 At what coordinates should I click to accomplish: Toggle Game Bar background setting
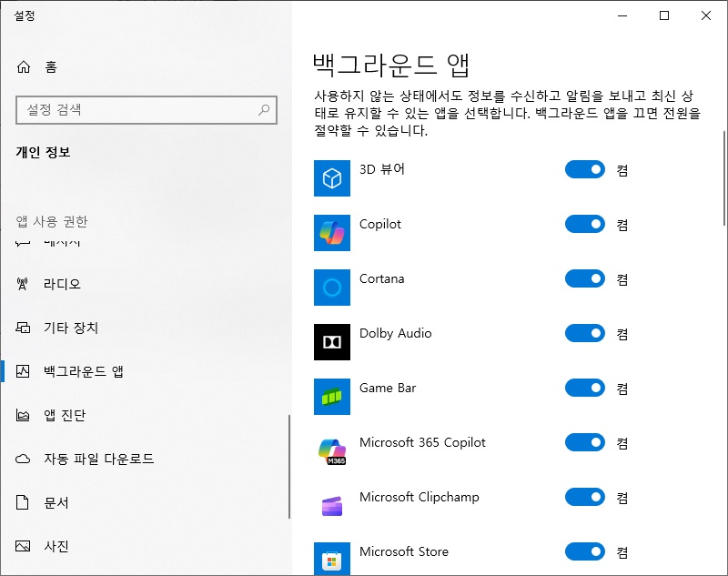[x=585, y=388]
